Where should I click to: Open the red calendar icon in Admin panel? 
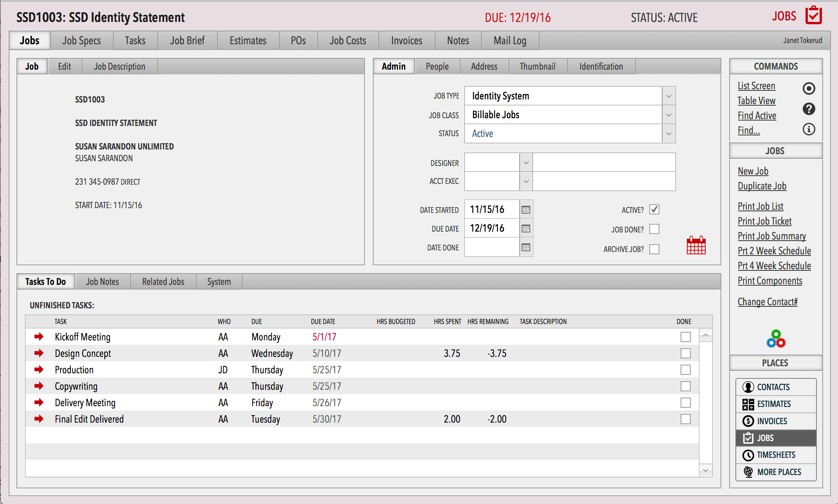(696, 245)
